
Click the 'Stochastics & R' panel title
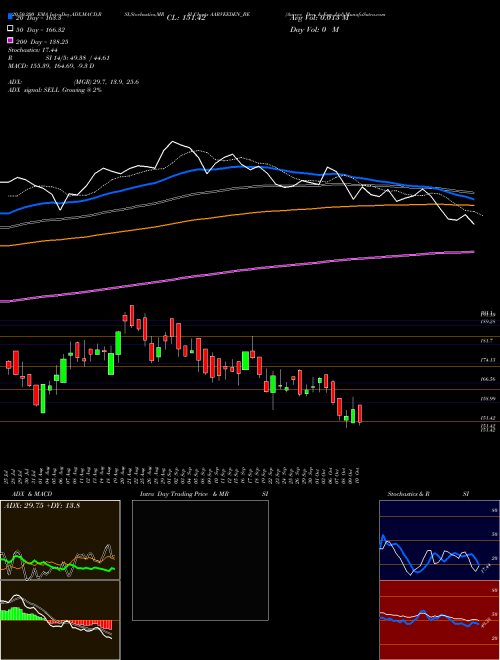pos(408,494)
